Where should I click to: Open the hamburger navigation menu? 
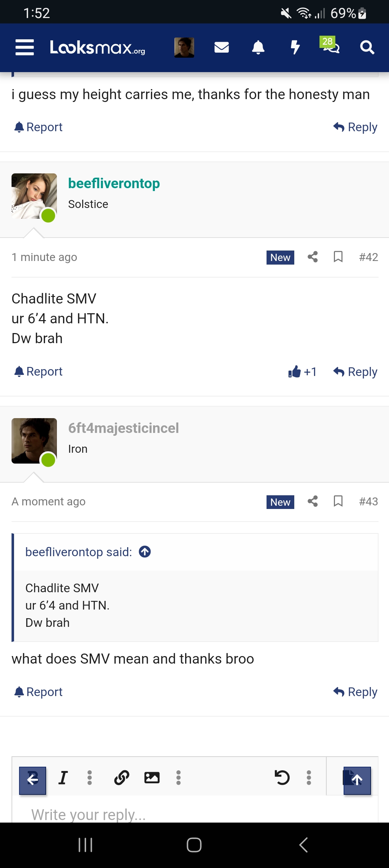[x=24, y=47]
